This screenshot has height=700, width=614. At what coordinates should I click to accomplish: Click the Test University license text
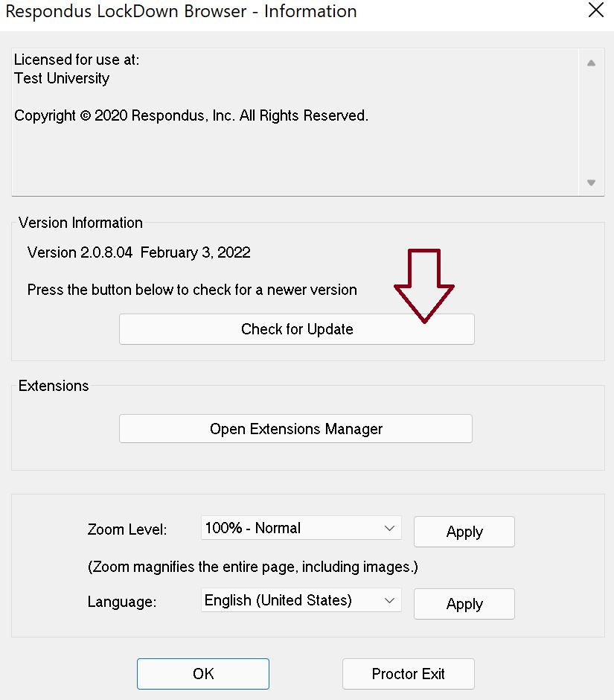click(x=62, y=78)
